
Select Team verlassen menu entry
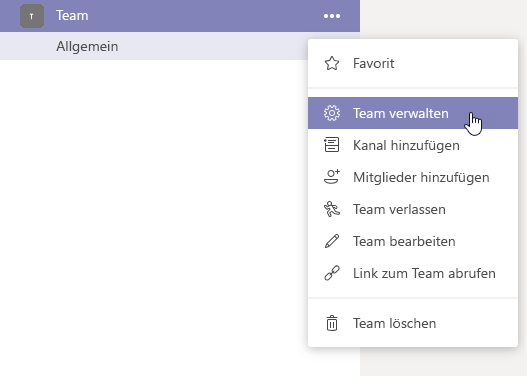413,209
